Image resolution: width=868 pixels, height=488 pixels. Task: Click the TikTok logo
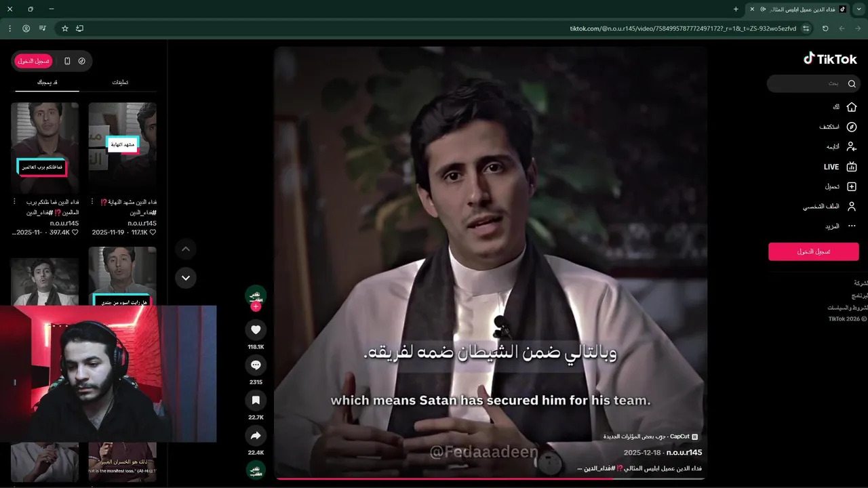click(x=830, y=59)
